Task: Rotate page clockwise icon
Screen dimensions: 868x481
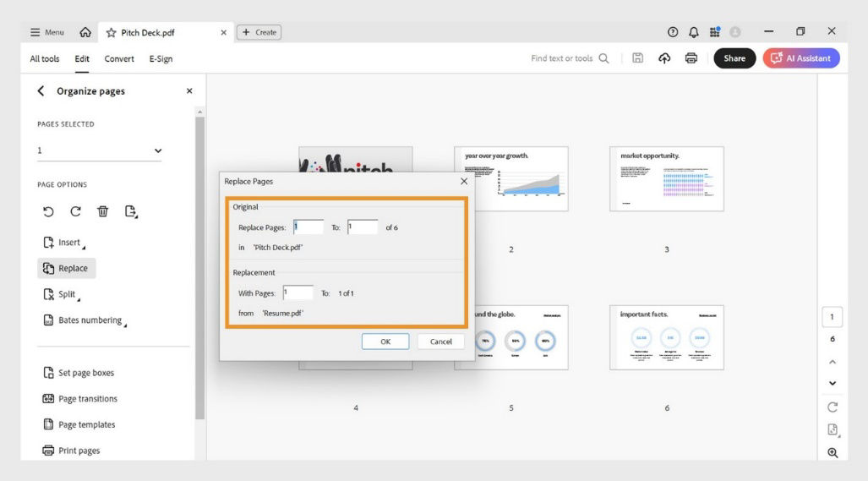Action: coord(75,211)
